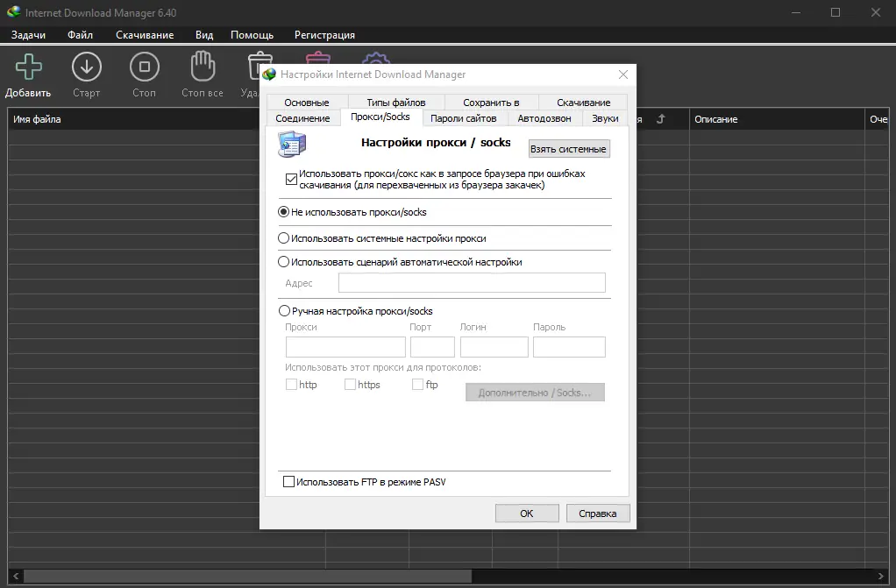Click the Стоп toolbar icon
Screen dimensions: 896x588
point(144,67)
